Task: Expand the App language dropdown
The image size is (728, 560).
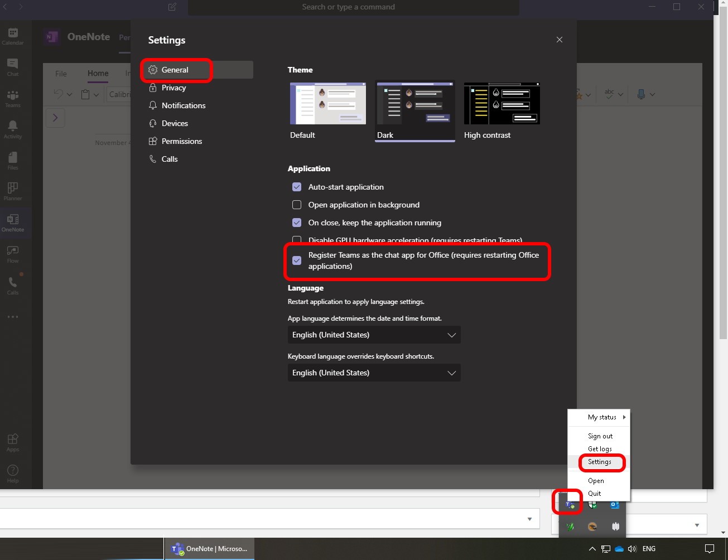Action: tap(374, 335)
